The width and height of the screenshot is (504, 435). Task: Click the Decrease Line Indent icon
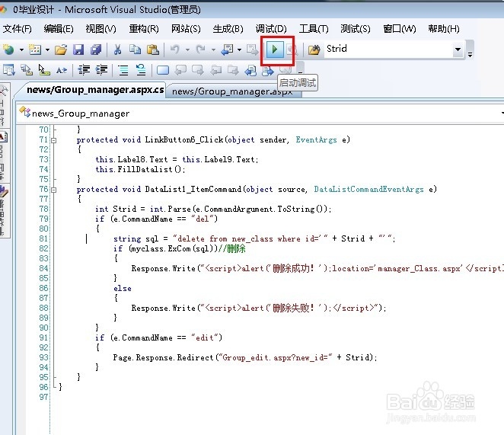[85, 69]
